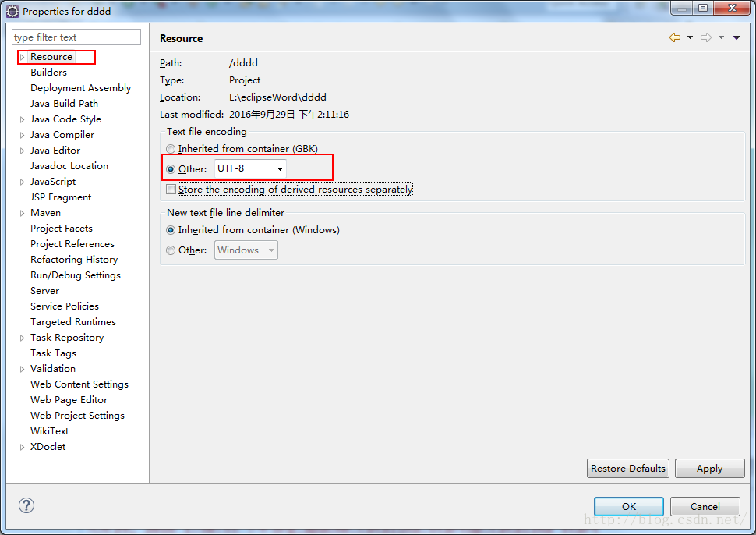Click the help question mark icon
The height and width of the screenshot is (535, 756).
coord(26,505)
